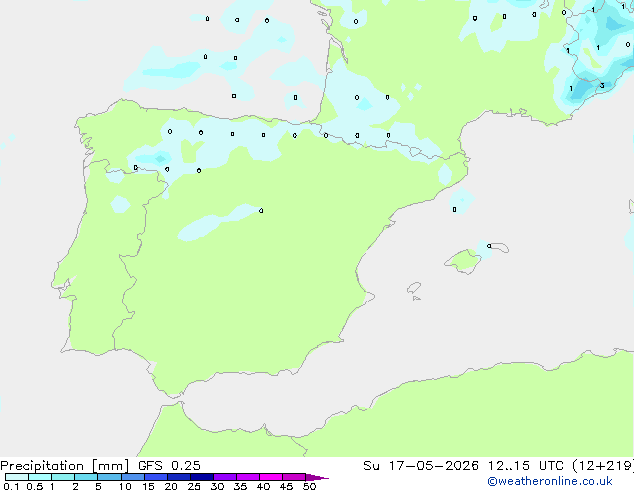The width and height of the screenshot is (634, 490).
Task: Click the '35' legend scale label
Action: pyautogui.click(x=240, y=486)
